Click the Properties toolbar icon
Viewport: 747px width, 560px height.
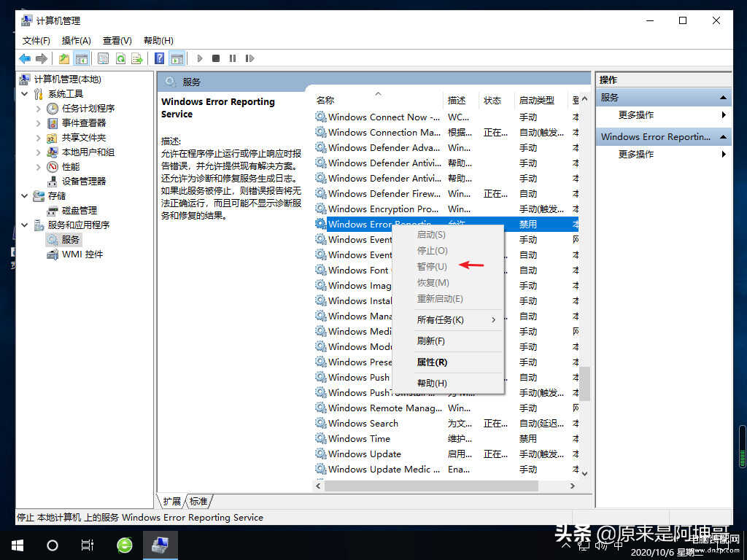pyautogui.click(x=103, y=58)
